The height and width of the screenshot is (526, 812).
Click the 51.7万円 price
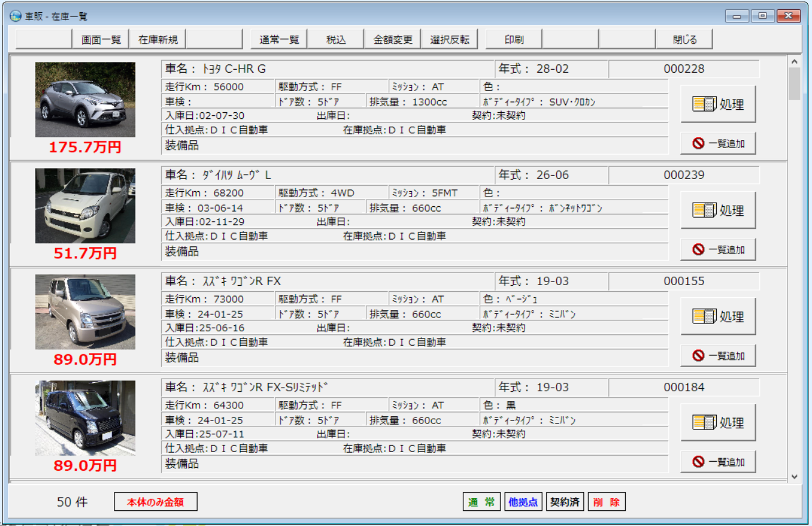tap(85, 253)
